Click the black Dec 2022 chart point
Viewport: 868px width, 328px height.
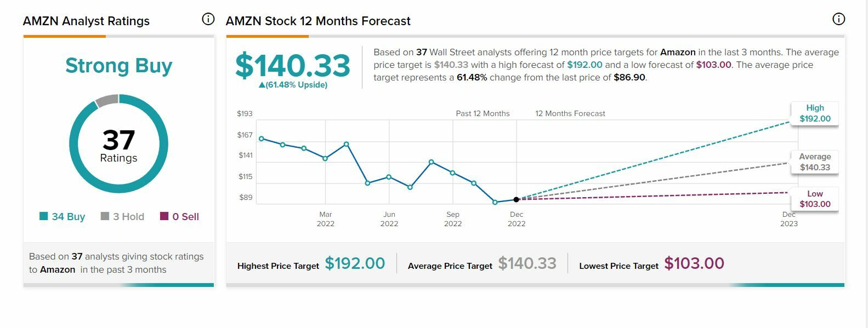tap(517, 199)
